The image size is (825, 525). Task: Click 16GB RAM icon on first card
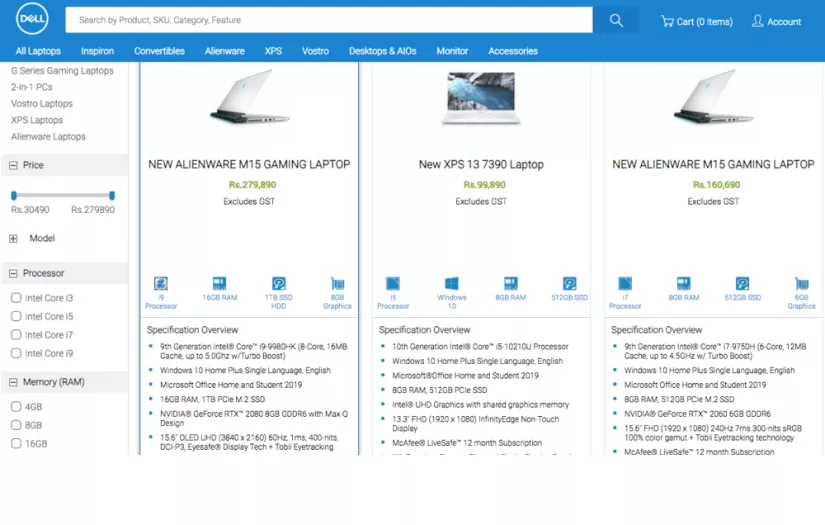pos(219,284)
